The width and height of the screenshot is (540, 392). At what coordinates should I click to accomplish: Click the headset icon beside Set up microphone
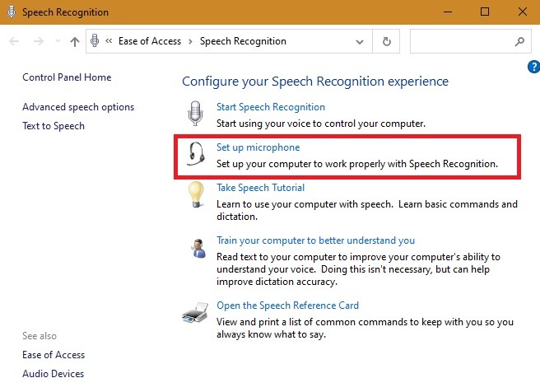coord(196,154)
